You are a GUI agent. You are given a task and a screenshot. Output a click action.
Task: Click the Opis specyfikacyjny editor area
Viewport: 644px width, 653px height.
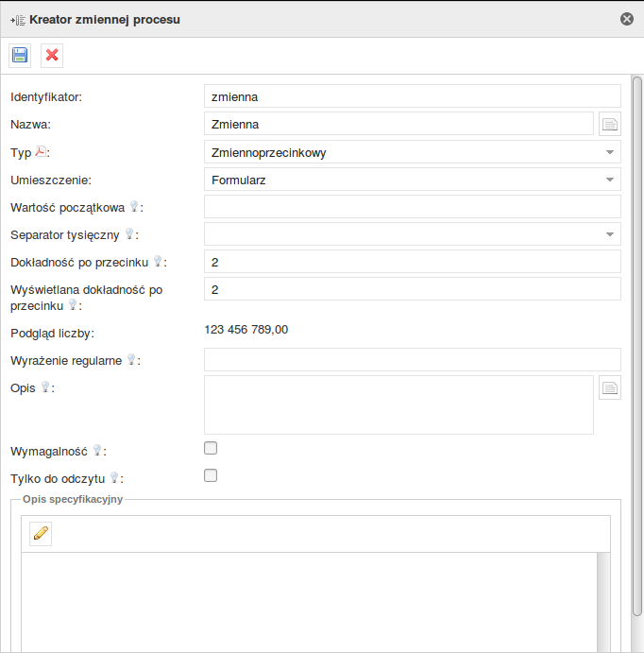[309, 603]
